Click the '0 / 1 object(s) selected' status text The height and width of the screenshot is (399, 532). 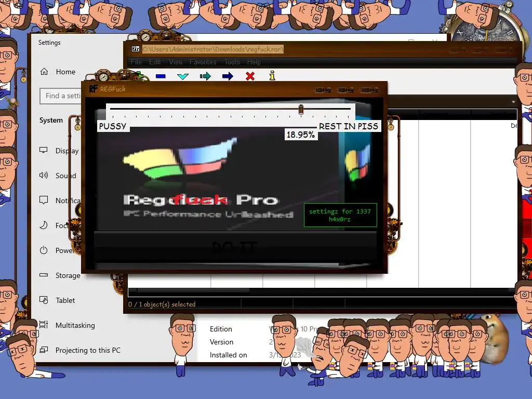(162, 304)
